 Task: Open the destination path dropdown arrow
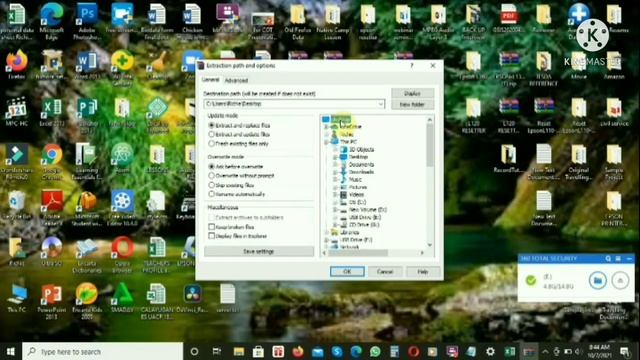coord(380,104)
